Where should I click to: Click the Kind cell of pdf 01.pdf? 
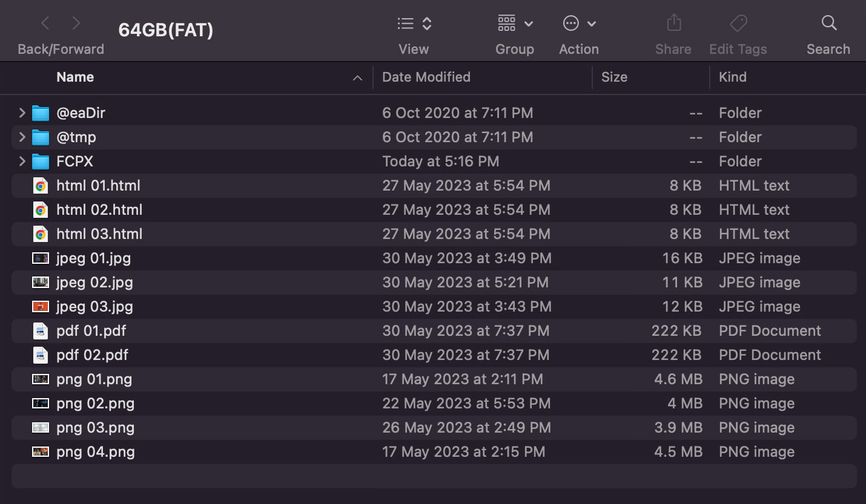770,331
